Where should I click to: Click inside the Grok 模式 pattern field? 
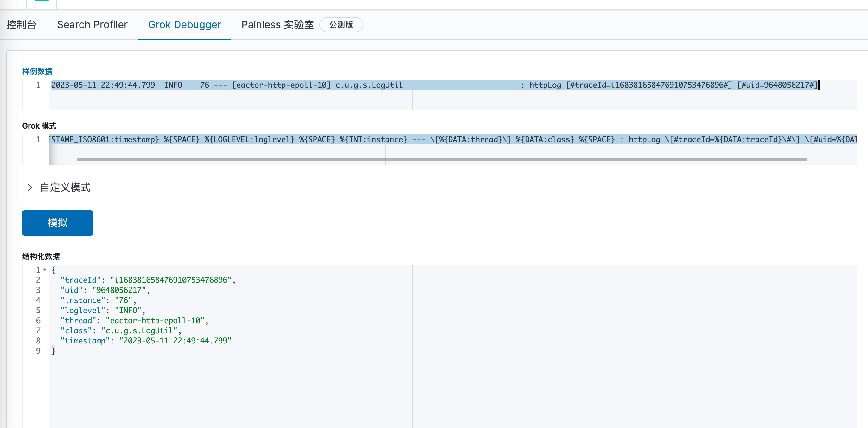pos(270,139)
